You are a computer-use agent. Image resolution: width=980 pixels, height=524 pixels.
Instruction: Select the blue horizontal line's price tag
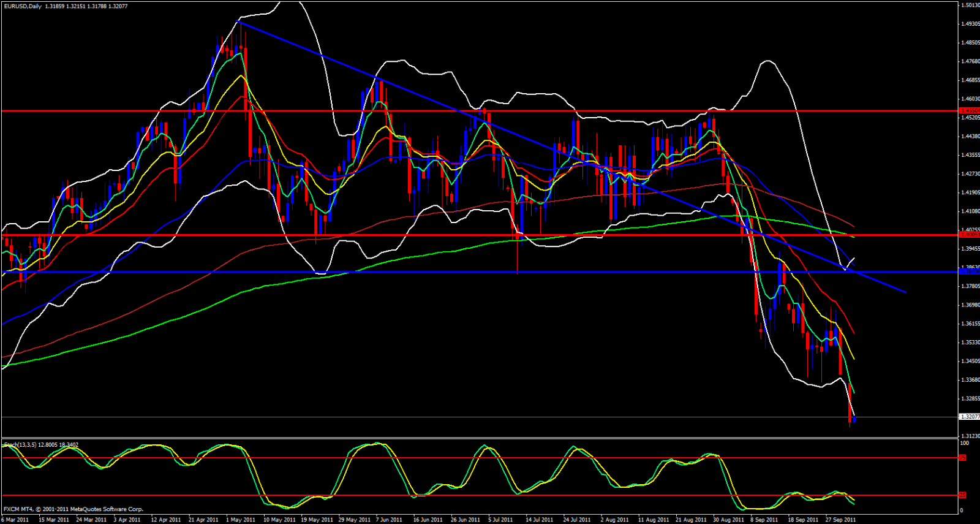969,271
